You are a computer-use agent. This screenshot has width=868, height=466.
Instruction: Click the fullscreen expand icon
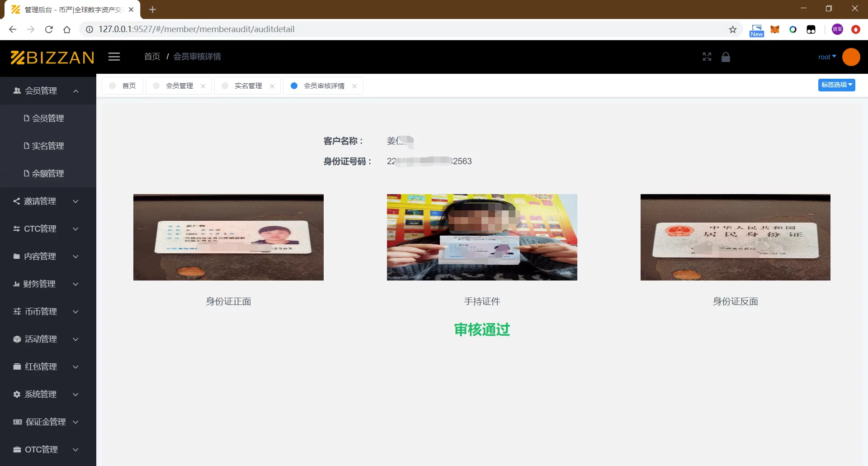(x=707, y=57)
